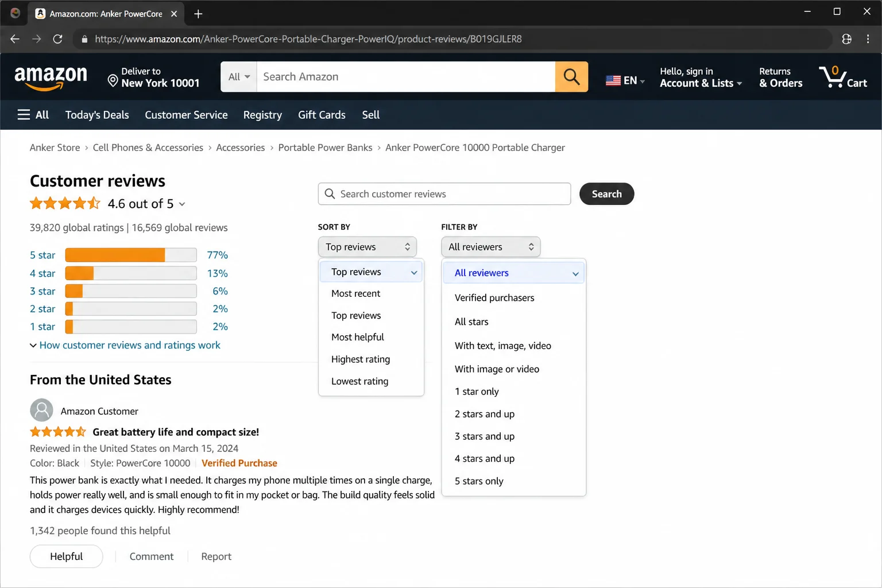Focus the Search Amazon field

pyautogui.click(x=406, y=76)
